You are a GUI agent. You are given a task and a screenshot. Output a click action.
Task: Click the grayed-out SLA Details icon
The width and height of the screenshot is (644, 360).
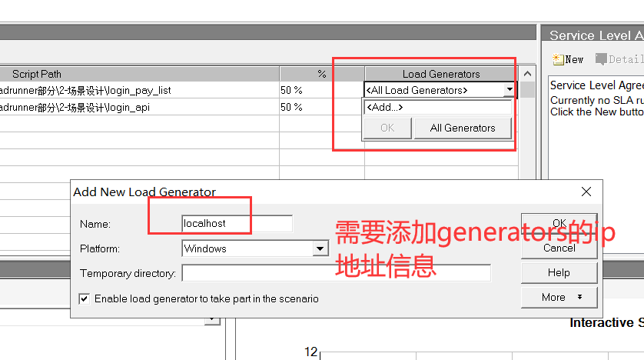point(601,59)
